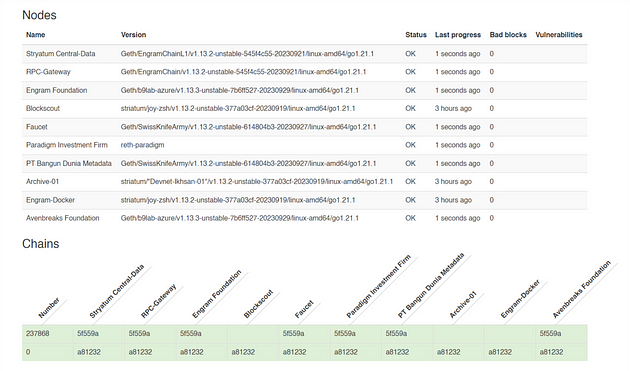Select the Paradigm Investment Firm node name
Screen dimensions: 630x371
67,145
